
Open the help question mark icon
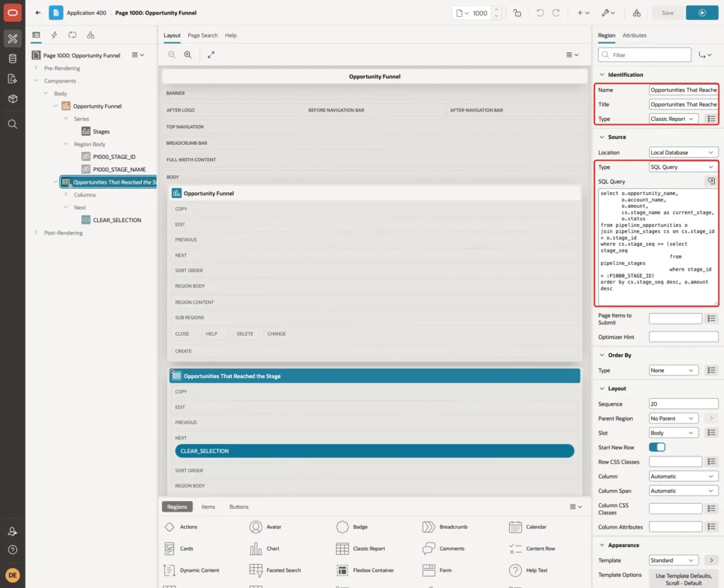point(13,550)
